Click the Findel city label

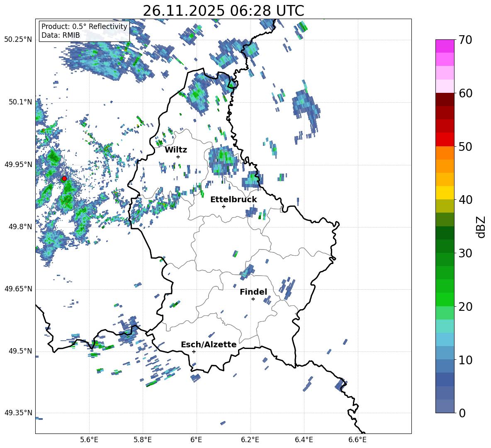click(253, 292)
